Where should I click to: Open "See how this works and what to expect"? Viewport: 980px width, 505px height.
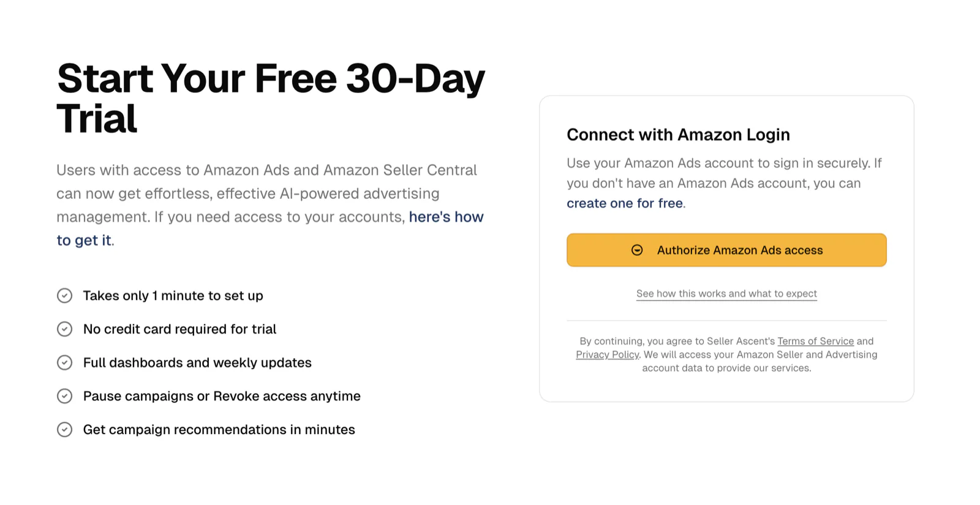726,293
